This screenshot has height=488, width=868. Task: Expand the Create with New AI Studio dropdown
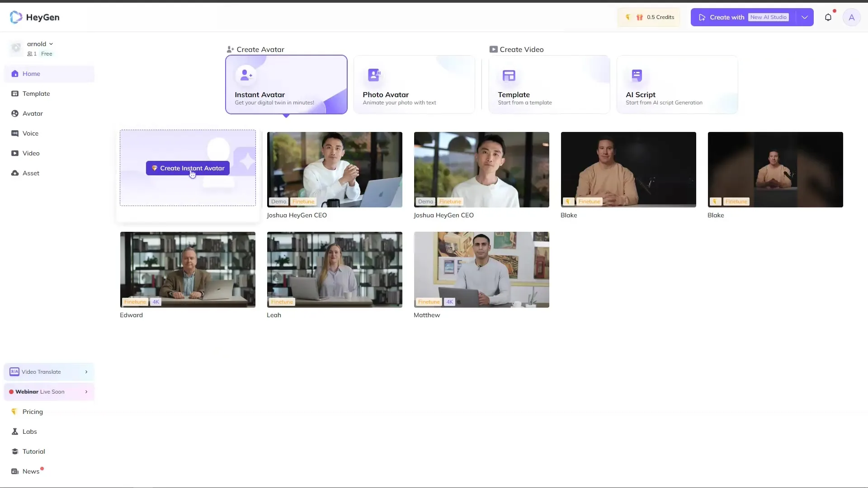pyautogui.click(x=804, y=17)
